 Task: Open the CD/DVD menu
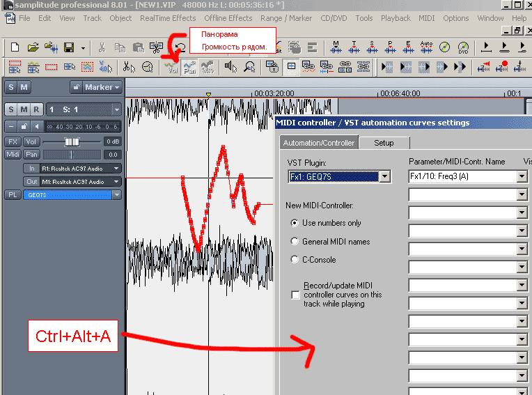[334, 18]
